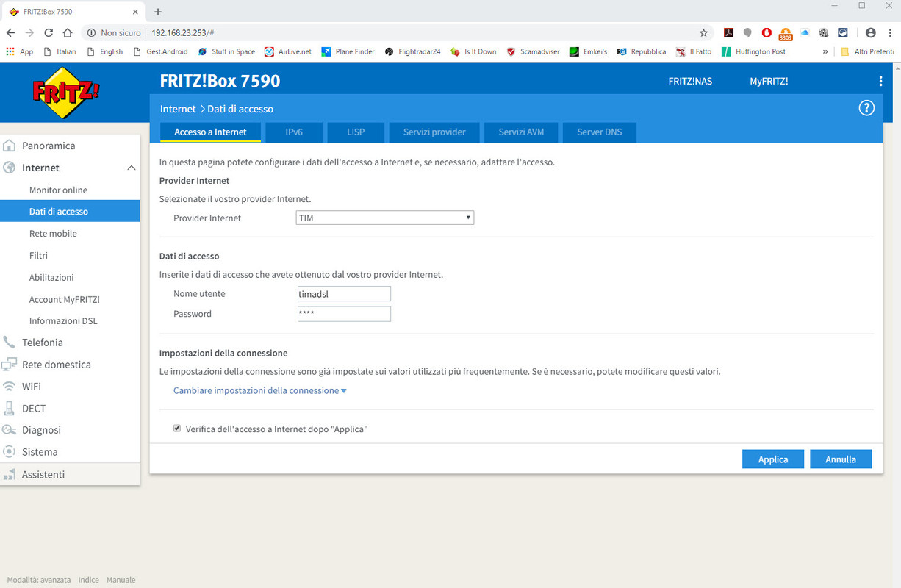This screenshot has height=588, width=901.
Task: Switch to Server DNS tab
Action: [599, 132]
